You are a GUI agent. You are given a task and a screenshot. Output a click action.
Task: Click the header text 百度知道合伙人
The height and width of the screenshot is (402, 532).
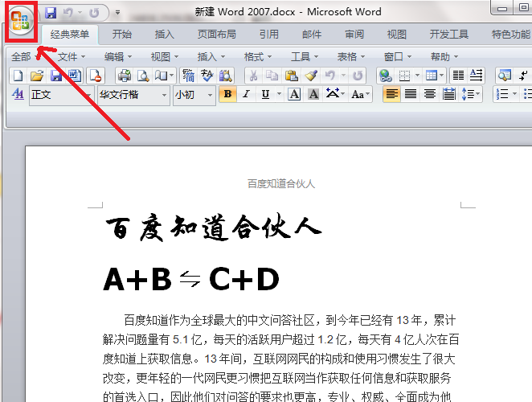tap(281, 184)
